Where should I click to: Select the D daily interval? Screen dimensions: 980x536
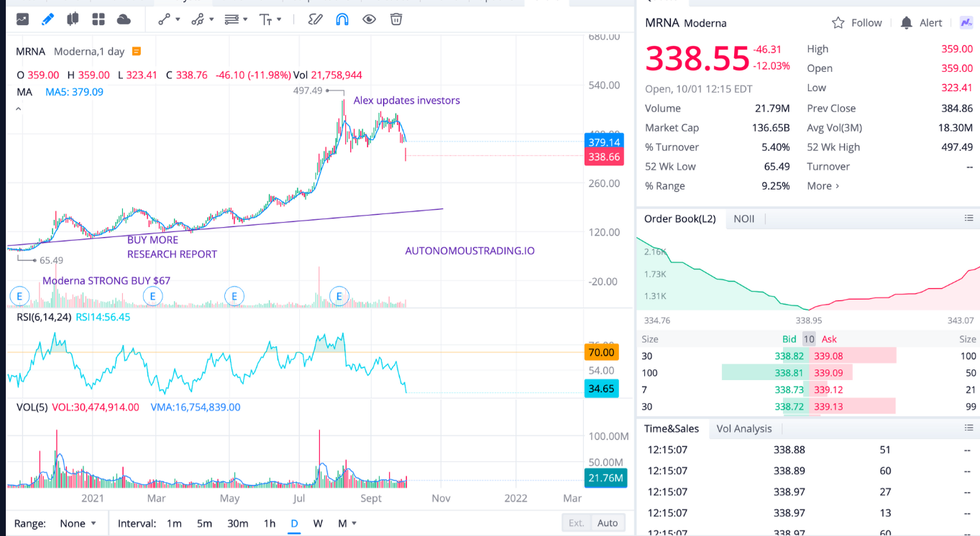[x=294, y=523]
